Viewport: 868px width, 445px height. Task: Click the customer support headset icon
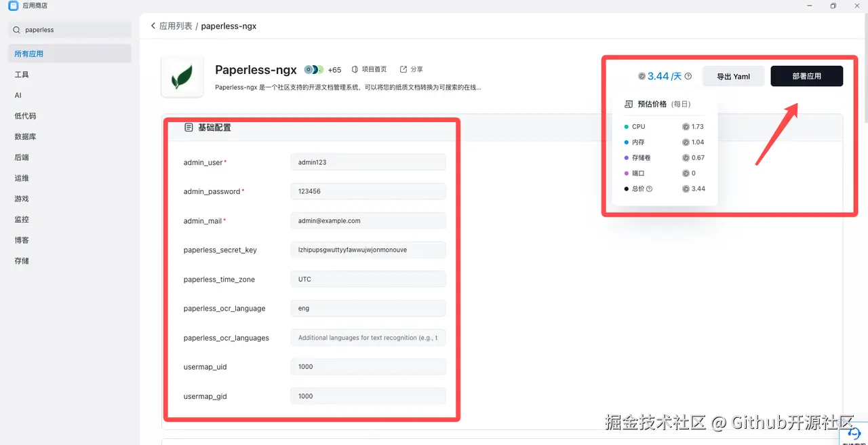pyautogui.click(x=854, y=432)
